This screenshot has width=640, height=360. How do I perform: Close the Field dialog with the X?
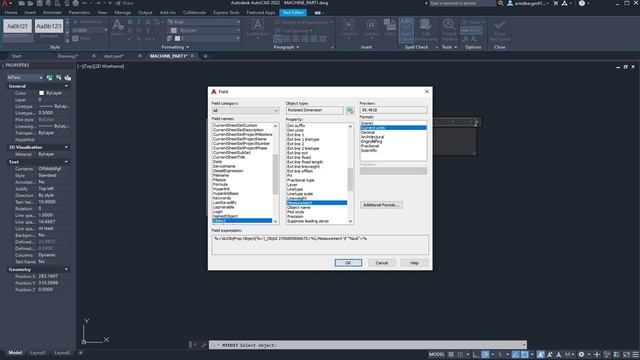[427, 91]
